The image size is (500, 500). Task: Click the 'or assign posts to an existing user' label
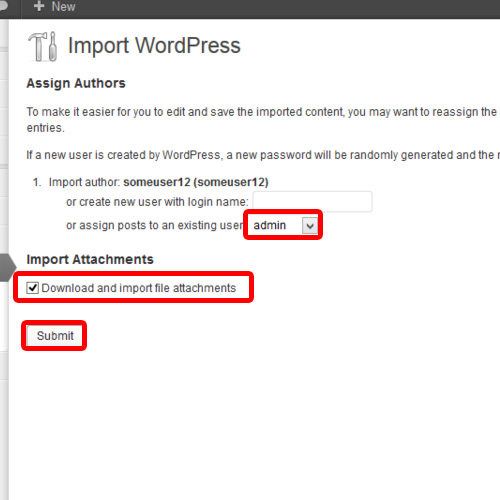click(155, 225)
